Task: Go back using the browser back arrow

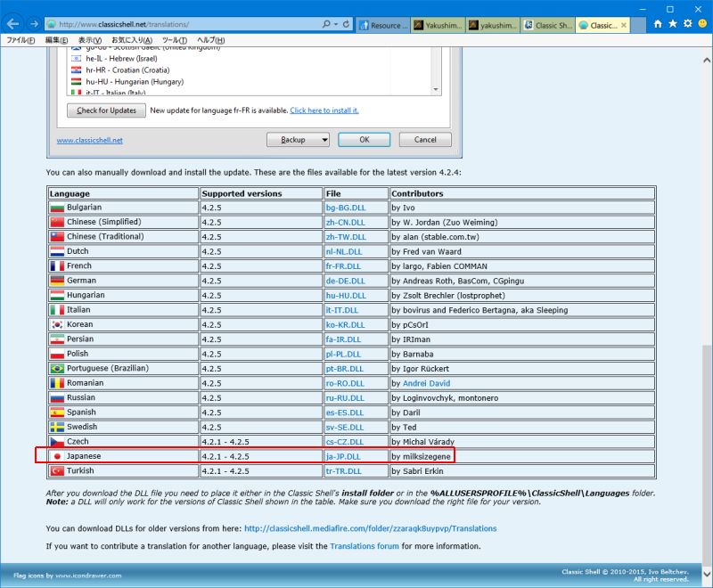Action: coord(12,24)
